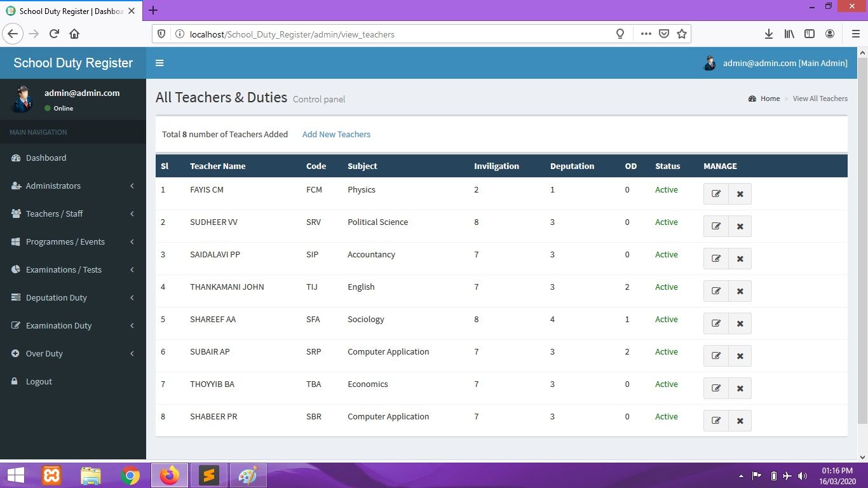Open the Deputation Duty menu
Image resolution: width=868 pixels, height=488 pixels.
tap(57, 297)
